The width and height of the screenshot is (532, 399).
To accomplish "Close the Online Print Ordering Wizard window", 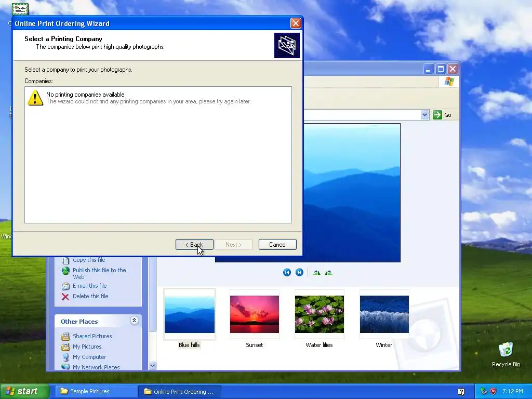I will (296, 23).
